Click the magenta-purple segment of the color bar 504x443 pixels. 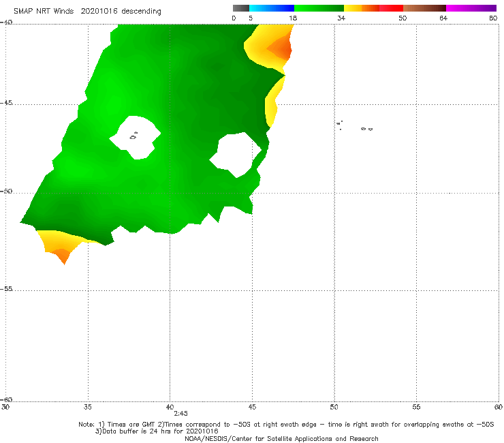pos(471,8)
